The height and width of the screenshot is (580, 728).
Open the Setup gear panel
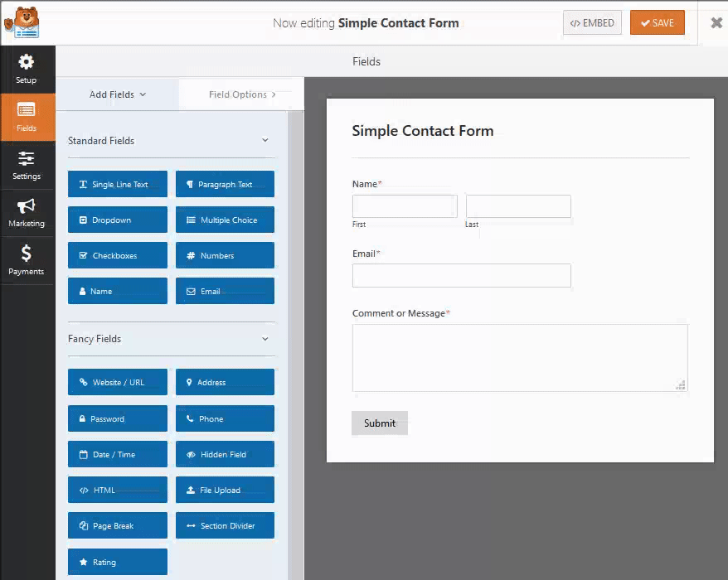click(27, 69)
